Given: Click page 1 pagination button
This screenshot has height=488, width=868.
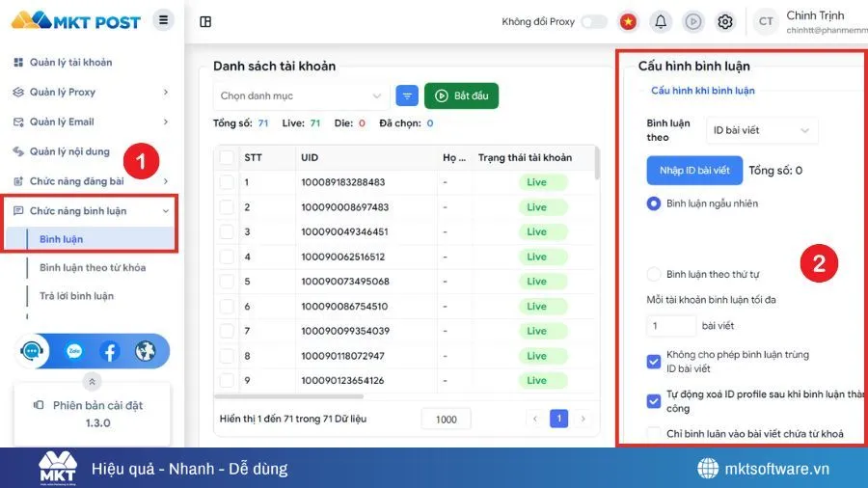Looking at the screenshot, I should 558,419.
